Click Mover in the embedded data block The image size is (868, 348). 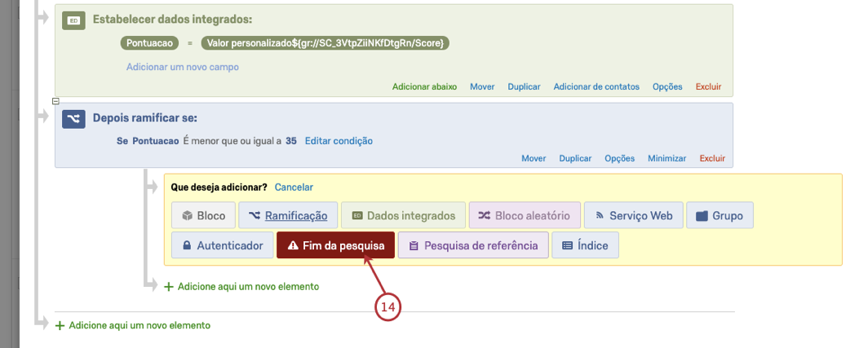(x=482, y=87)
